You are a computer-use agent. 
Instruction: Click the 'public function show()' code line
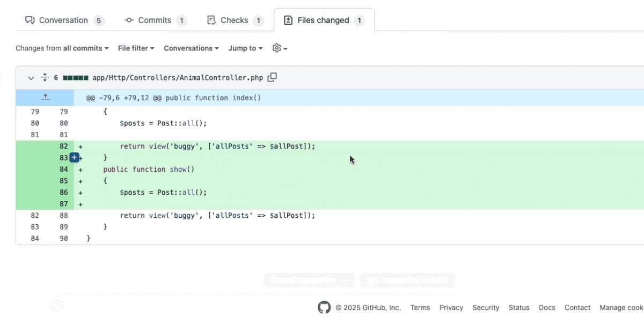149,169
